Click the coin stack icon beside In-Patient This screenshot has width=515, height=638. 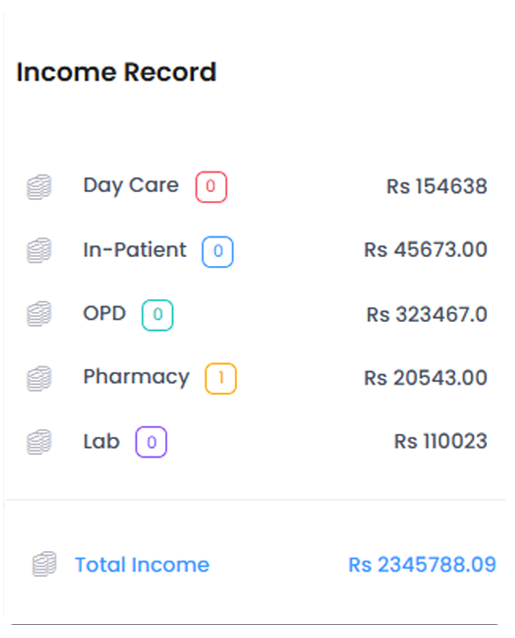coord(39,251)
